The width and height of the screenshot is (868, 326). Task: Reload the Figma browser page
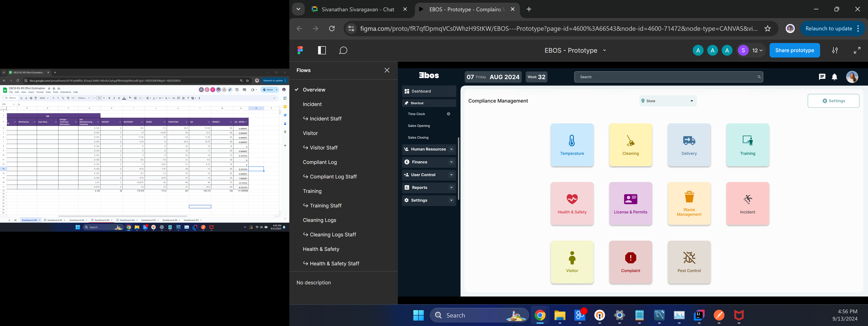tap(332, 29)
